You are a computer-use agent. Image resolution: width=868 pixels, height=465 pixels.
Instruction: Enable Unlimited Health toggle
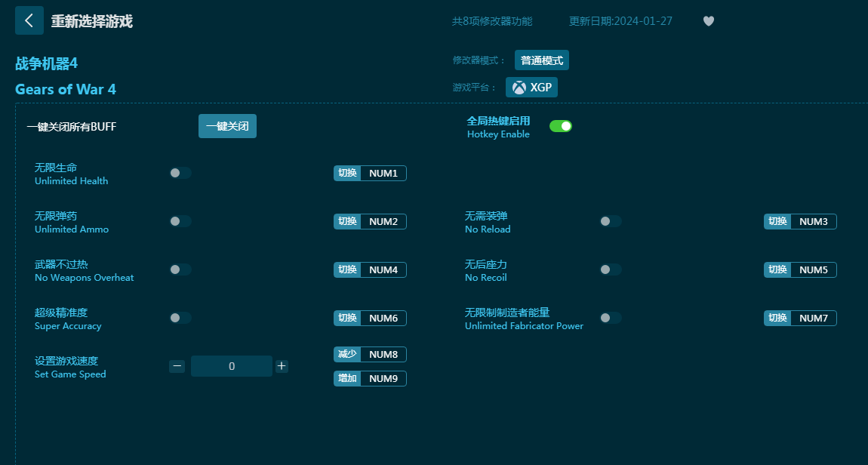(x=180, y=173)
